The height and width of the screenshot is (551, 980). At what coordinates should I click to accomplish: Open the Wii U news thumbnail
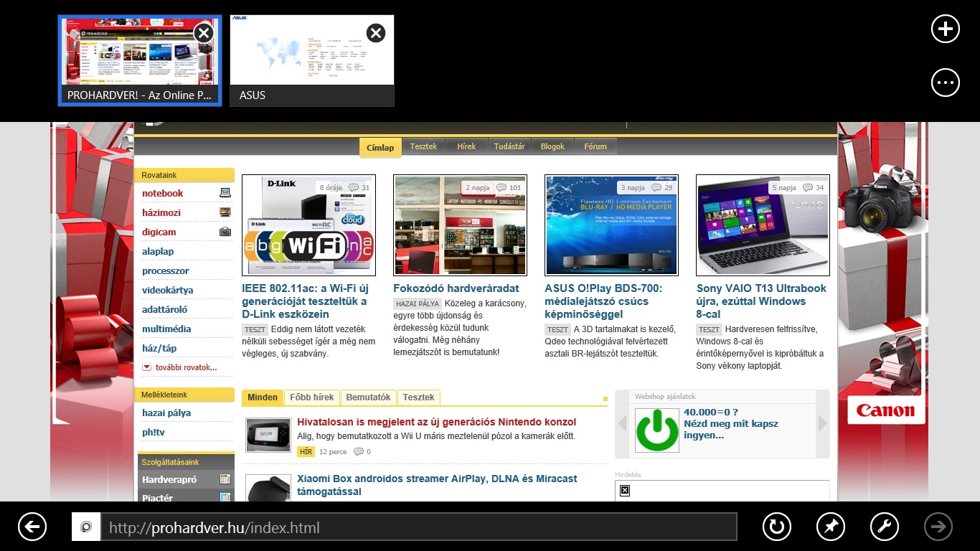pos(268,435)
